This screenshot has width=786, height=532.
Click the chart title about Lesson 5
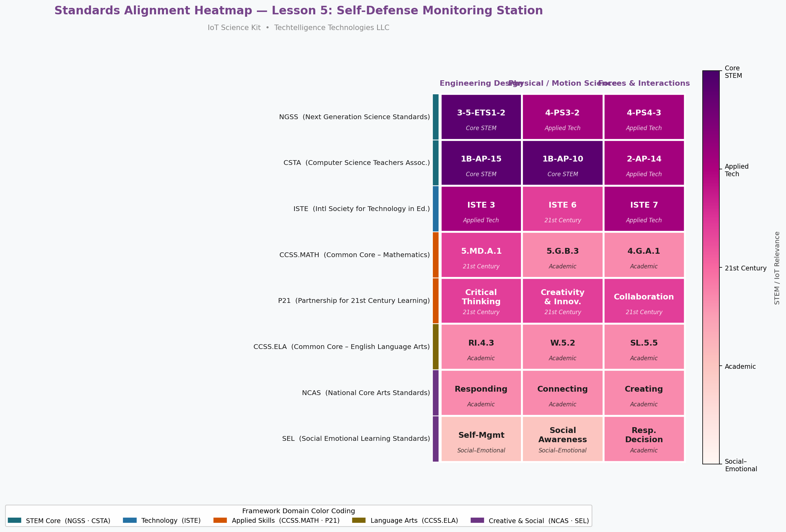click(x=299, y=11)
